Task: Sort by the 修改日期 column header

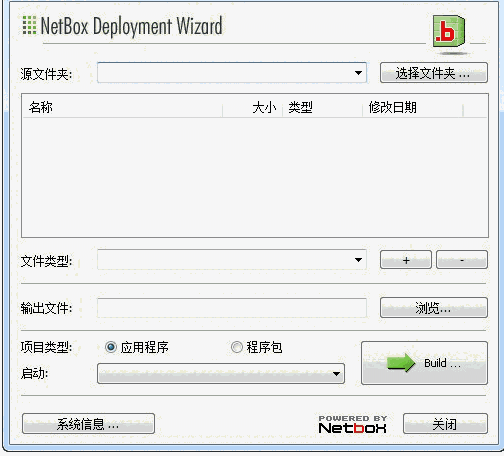Action: coord(413,107)
